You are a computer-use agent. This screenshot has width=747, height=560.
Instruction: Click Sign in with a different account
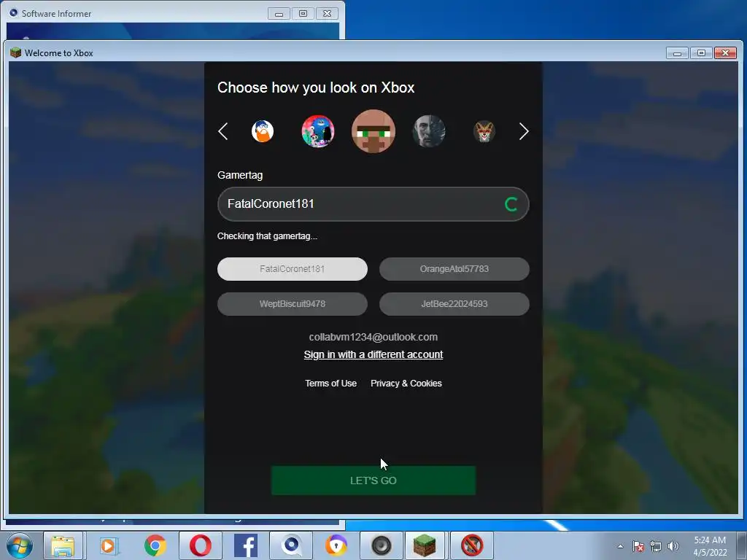coord(373,355)
